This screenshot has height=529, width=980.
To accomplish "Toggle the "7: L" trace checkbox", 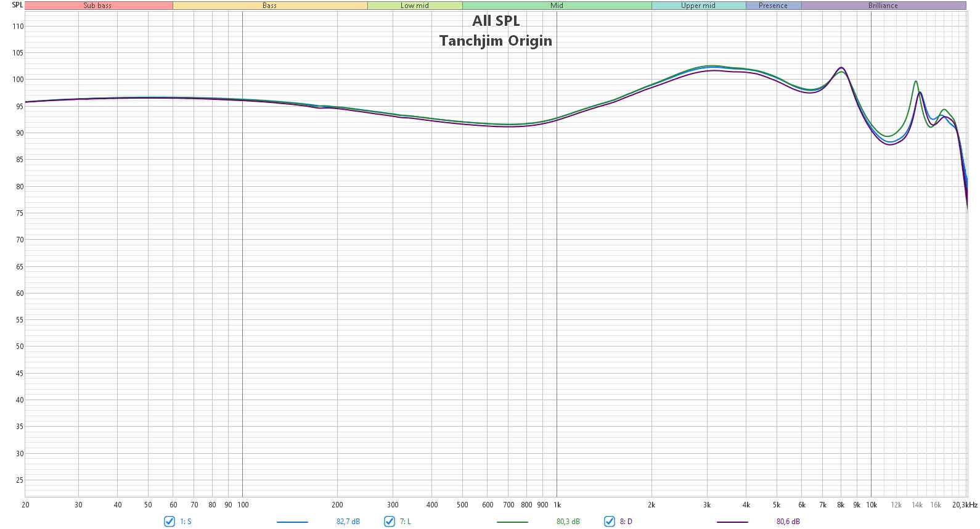I will 390,522.
